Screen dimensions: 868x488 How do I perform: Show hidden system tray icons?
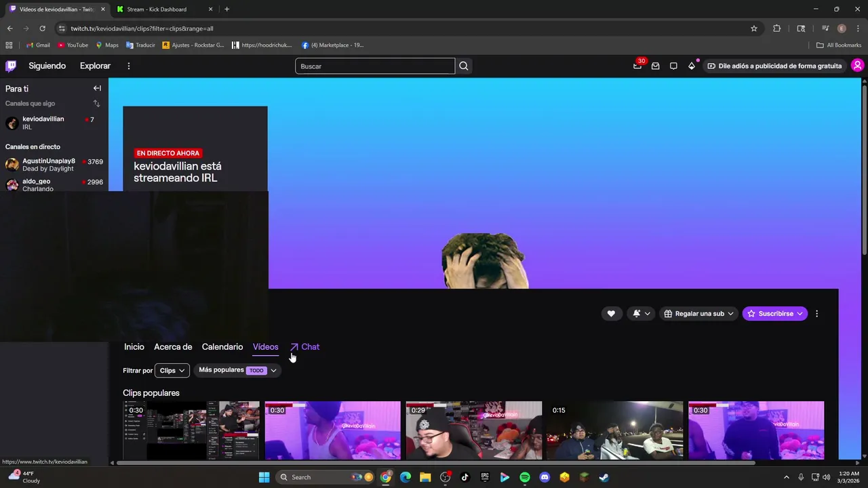click(x=786, y=477)
